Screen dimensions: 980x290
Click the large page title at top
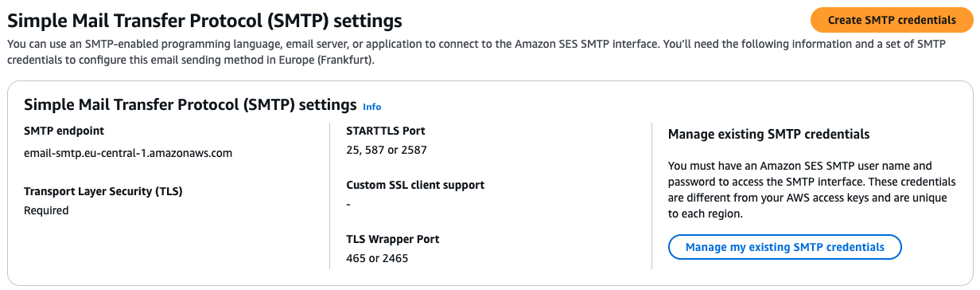click(205, 20)
